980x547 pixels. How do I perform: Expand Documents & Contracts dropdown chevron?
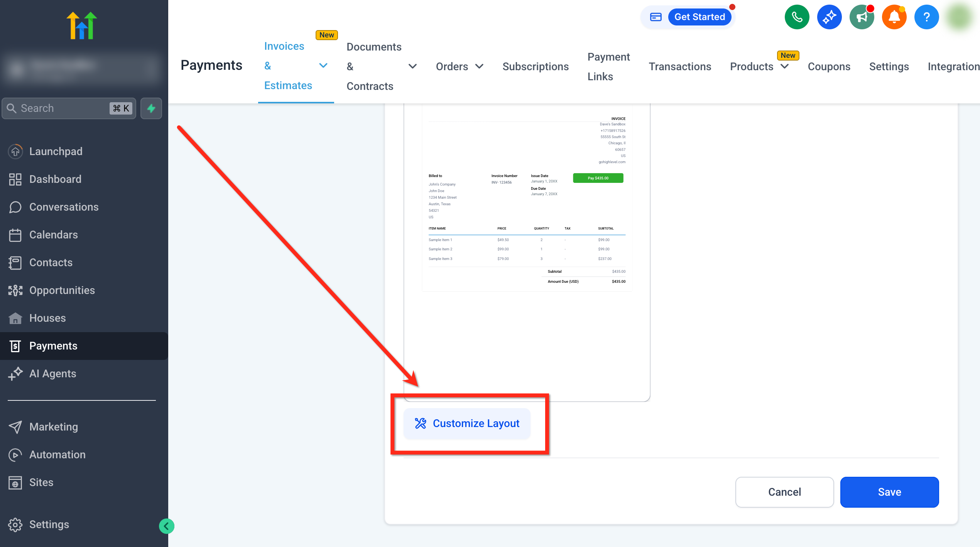click(x=412, y=66)
